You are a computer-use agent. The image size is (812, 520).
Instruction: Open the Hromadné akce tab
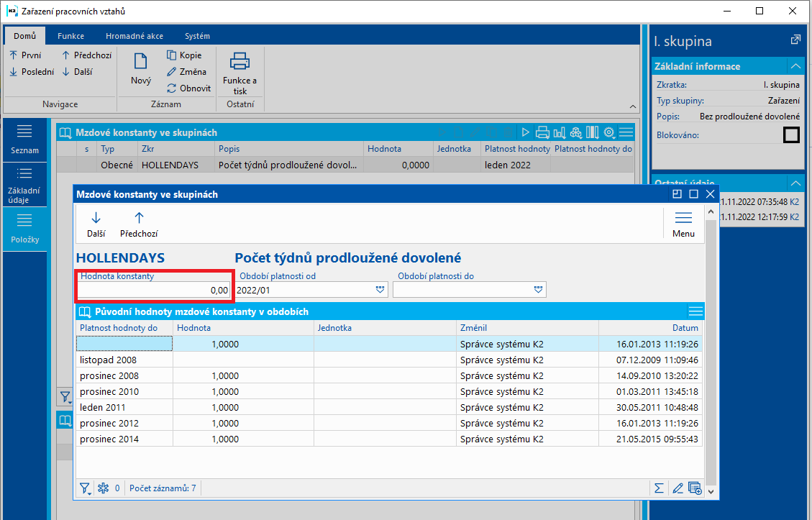pos(134,36)
